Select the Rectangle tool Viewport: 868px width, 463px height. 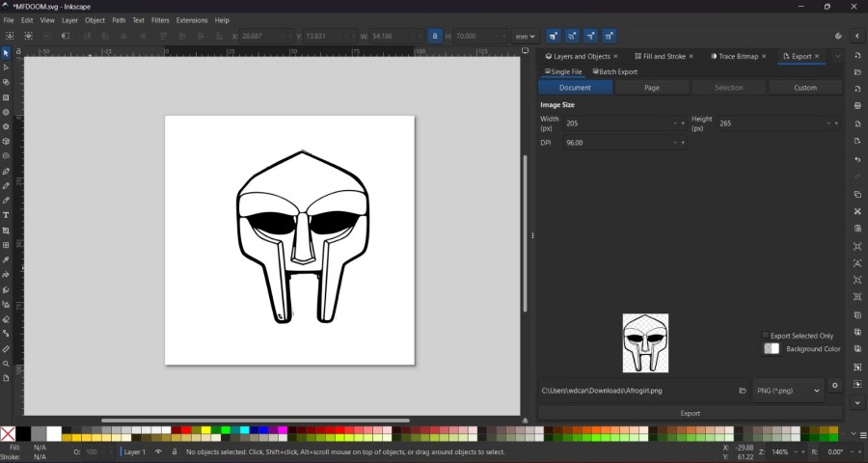[x=6, y=97]
